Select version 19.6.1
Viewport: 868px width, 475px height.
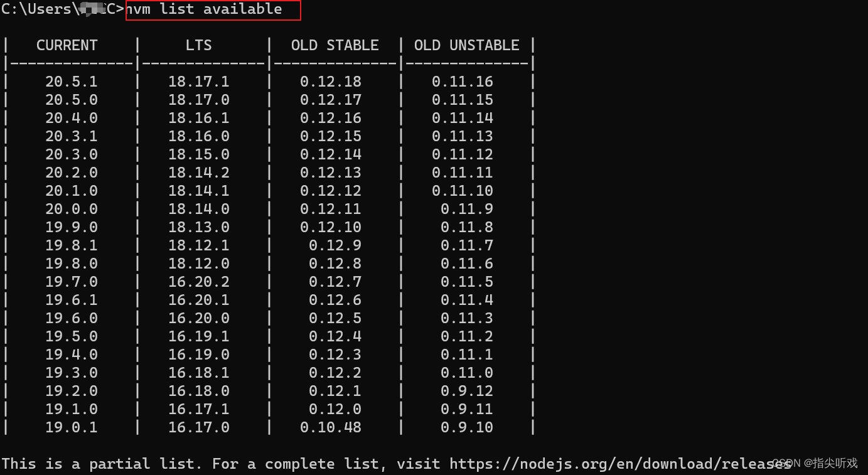click(72, 301)
